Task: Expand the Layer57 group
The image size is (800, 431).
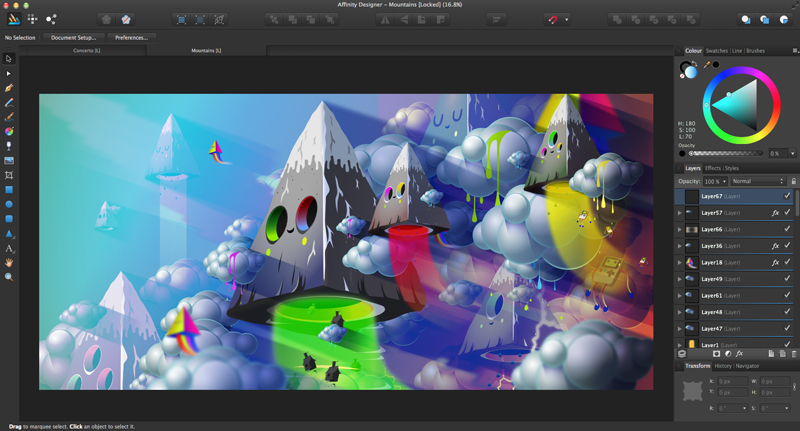Action: pyautogui.click(x=679, y=213)
